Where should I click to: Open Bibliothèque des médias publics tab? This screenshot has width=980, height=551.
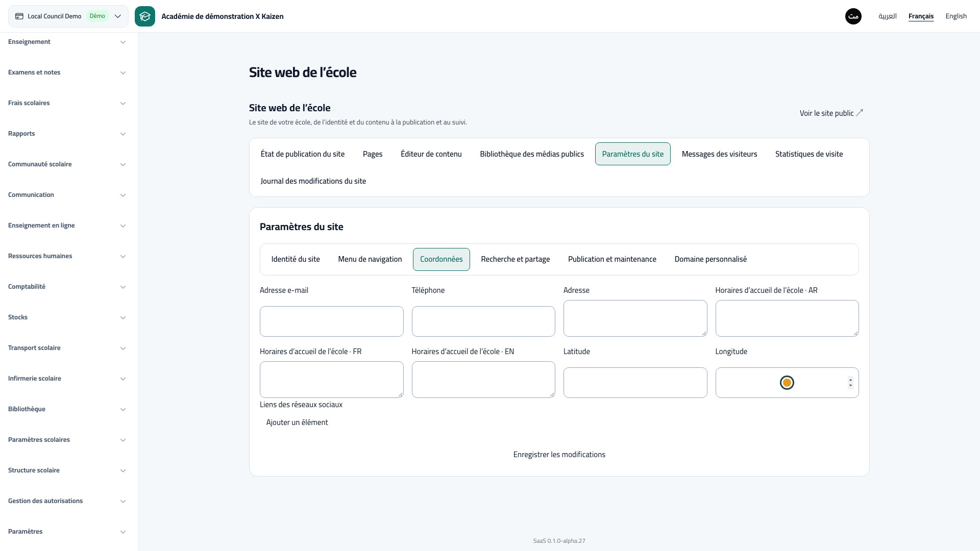(x=532, y=154)
